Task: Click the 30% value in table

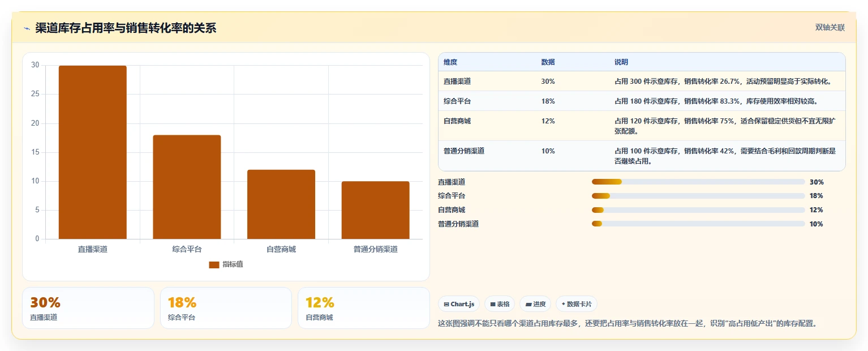Action: click(548, 81)
